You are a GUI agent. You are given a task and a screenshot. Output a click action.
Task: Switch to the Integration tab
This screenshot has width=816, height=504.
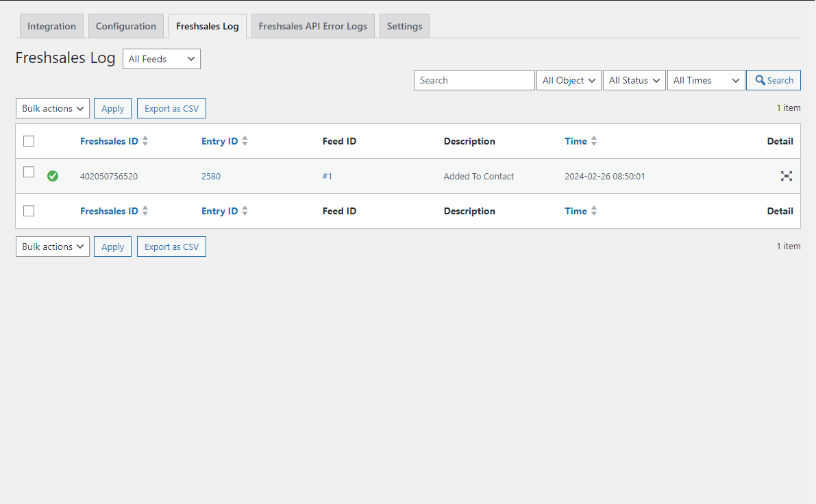click(x=51, y=26)
